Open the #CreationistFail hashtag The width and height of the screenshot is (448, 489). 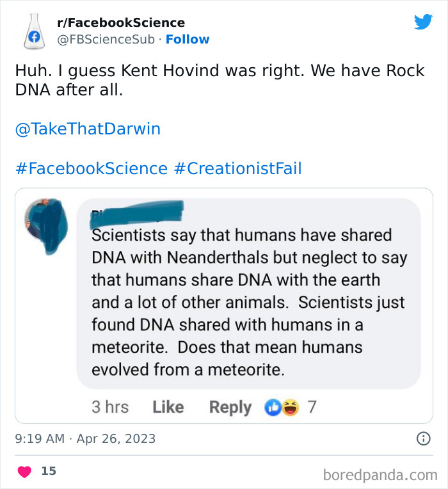(x=237, y=168)
